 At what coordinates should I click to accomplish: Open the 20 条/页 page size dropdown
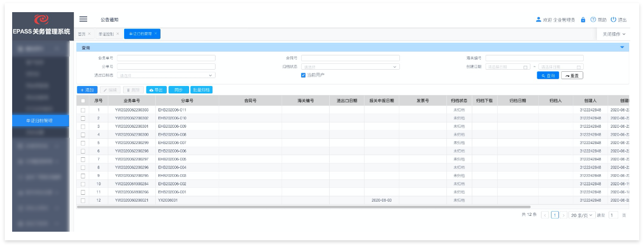582,215
